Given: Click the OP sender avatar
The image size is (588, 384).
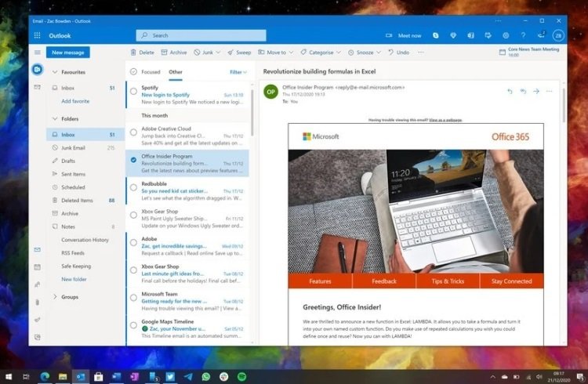Looking at the screenshot, I should [x=270, y=92].
